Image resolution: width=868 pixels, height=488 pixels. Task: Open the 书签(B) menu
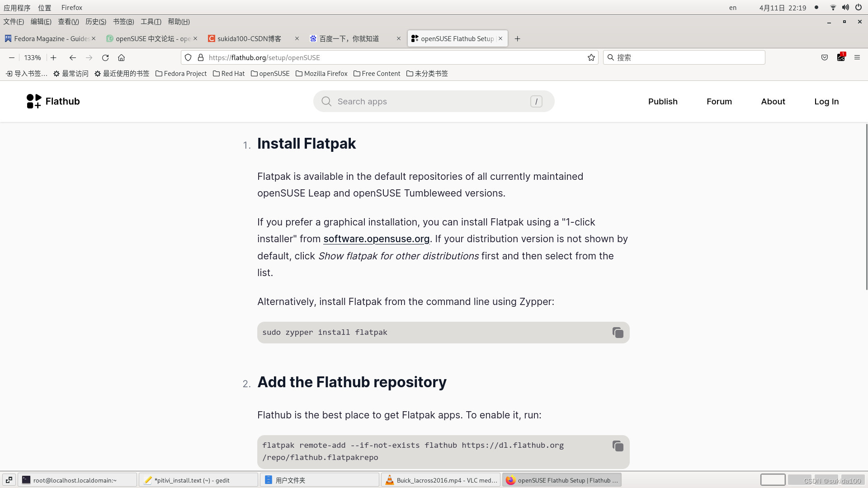pyautogui.click(x=123, y=22)
